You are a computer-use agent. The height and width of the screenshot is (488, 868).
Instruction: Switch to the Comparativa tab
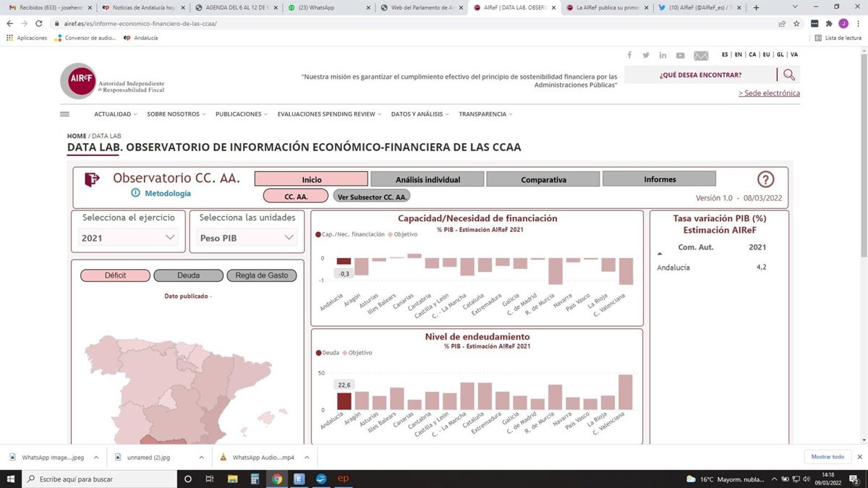(x=543, y=179)
